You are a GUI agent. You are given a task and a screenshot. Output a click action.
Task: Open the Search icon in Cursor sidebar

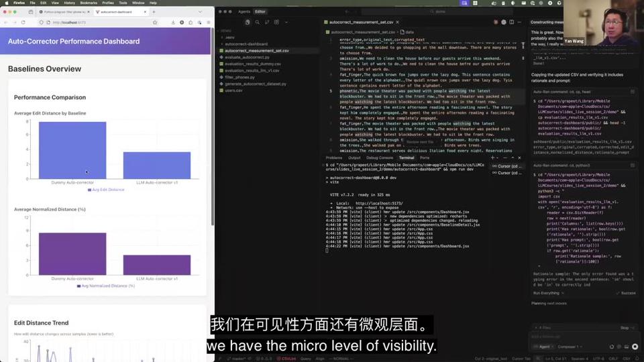[258, 22]
